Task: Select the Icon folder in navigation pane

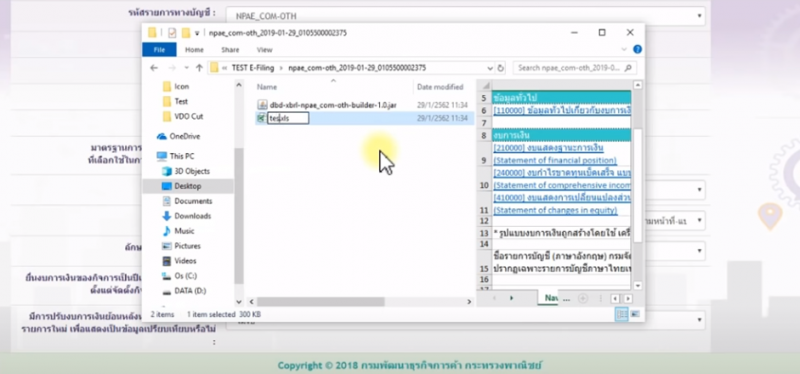Action: tap(181, 86)
